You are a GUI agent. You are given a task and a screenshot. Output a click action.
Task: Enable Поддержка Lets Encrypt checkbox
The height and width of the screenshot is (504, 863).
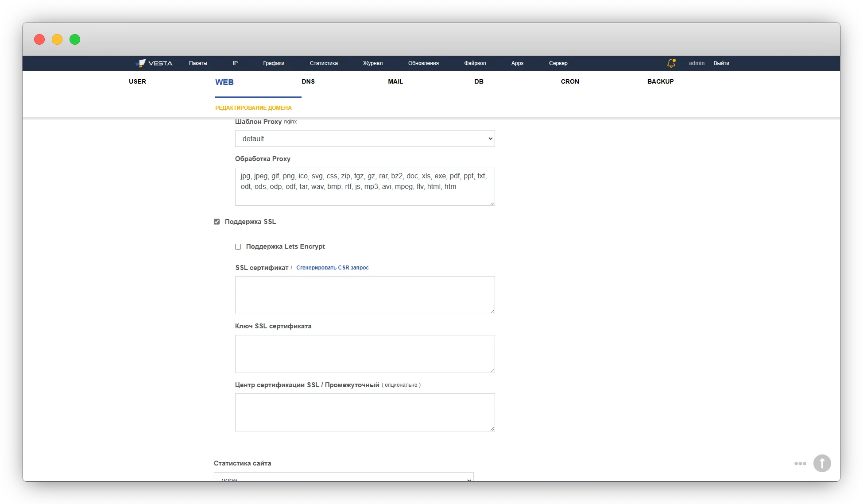click(x=238, y=246)
